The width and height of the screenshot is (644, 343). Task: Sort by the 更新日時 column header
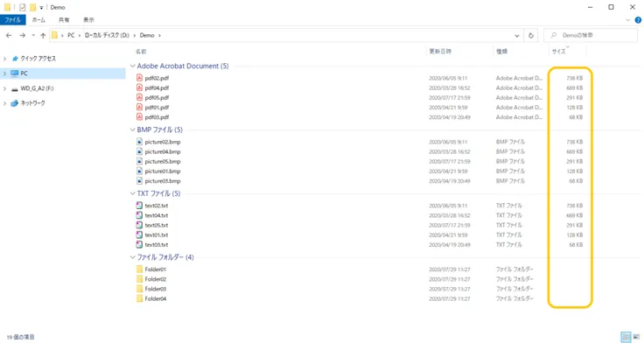coord(440,52)
